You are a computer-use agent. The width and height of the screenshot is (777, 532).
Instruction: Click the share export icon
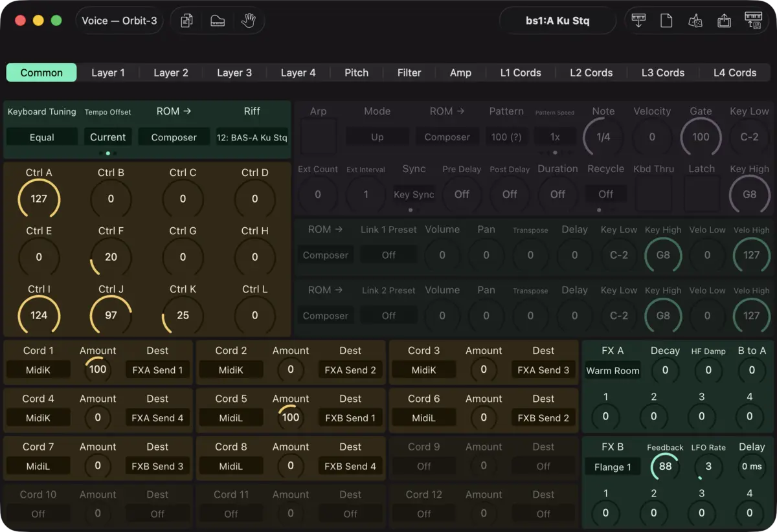[x=724, y=21]
